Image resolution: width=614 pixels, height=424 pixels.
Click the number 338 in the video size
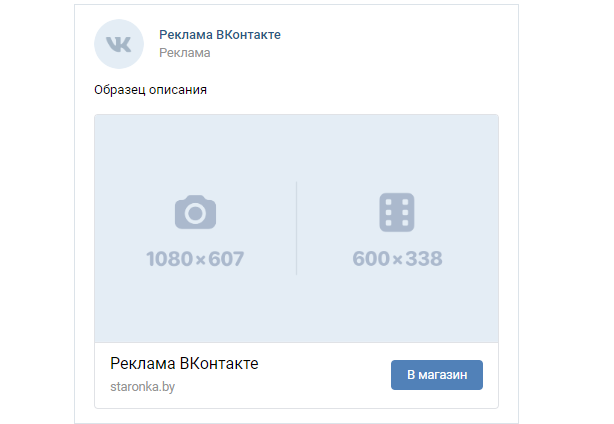424,258
